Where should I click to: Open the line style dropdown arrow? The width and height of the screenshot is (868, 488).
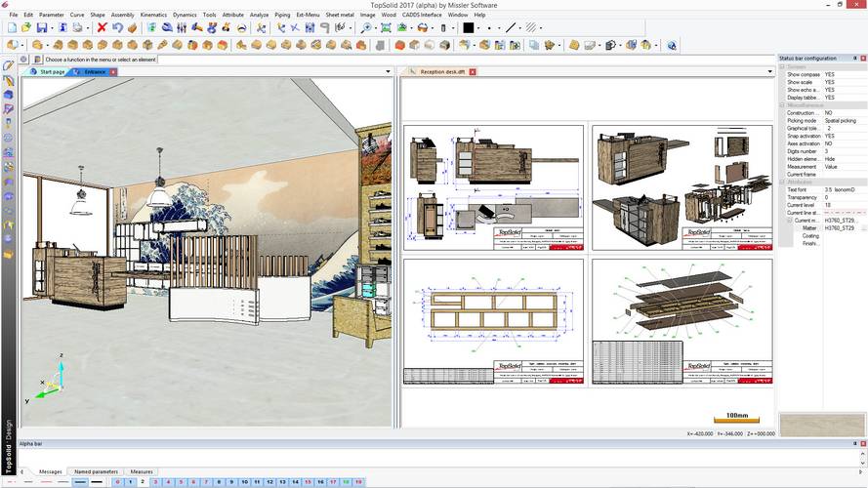click(521, 28)
